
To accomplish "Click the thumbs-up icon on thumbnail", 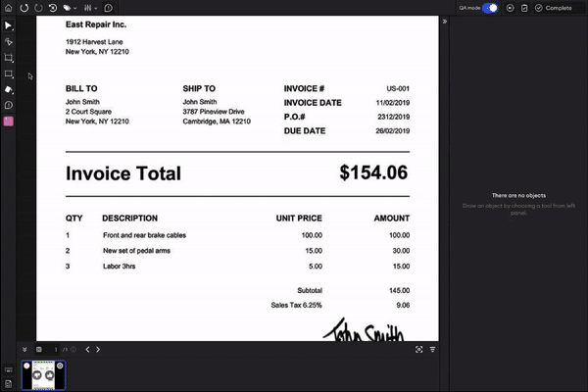I will pos(50,375).
